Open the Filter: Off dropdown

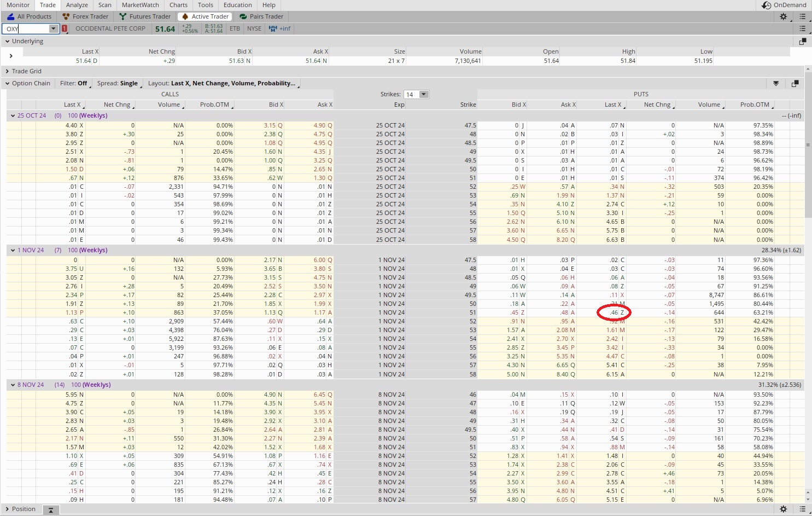click(x=73, y=84)
